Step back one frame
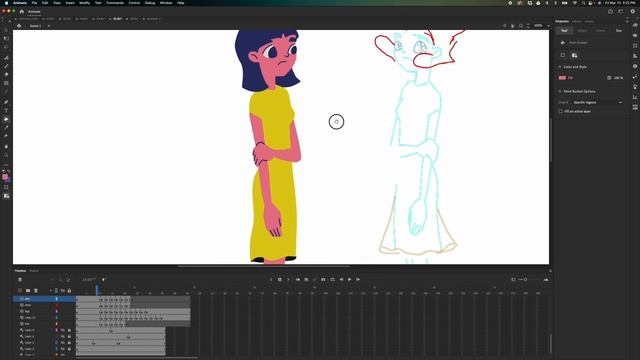Viewport: 640px width, 360px height. [x=341, y=280]
